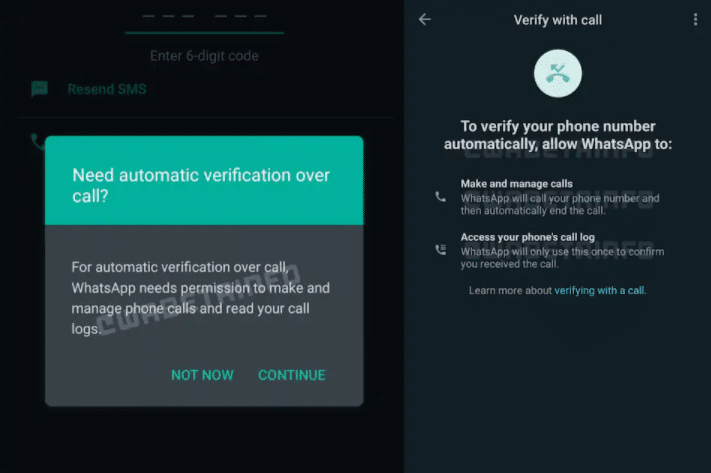Click the "To verify your phone number" heading
Screen dimensions: 711x473
click(558, 135)
